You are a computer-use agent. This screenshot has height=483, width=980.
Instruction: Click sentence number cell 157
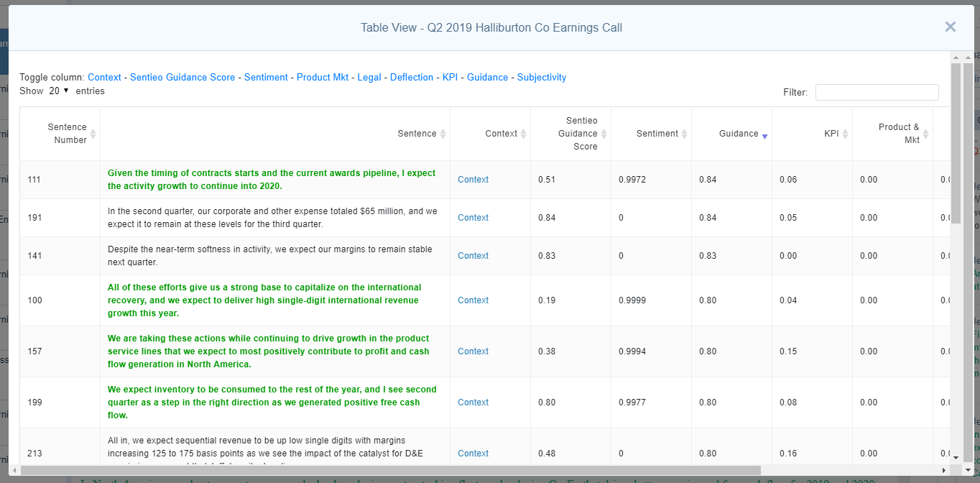60,351
